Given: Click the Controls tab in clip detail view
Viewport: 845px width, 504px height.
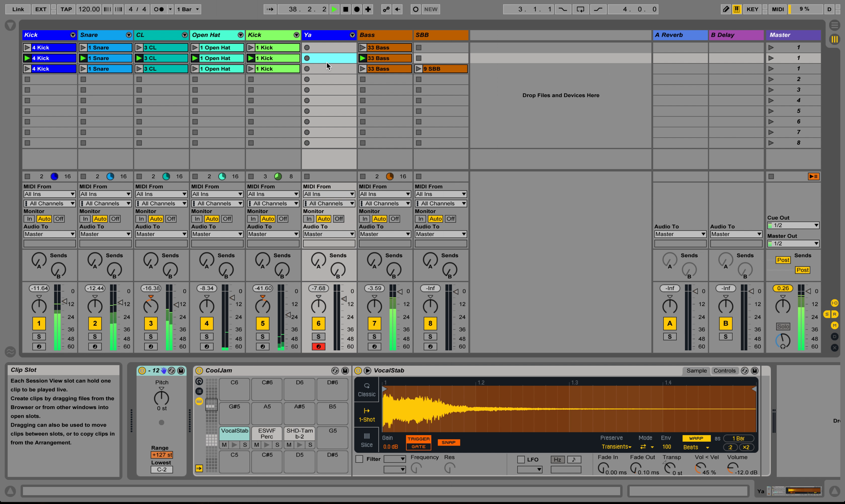Looking at the screenshot, I should (x=725, y=370).
